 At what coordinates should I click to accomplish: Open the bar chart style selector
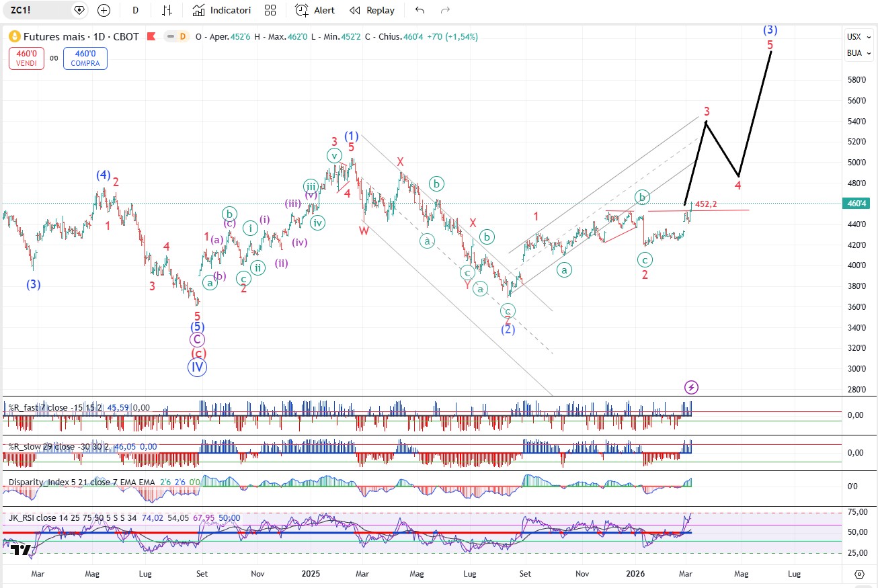click(x=167, y=10)
